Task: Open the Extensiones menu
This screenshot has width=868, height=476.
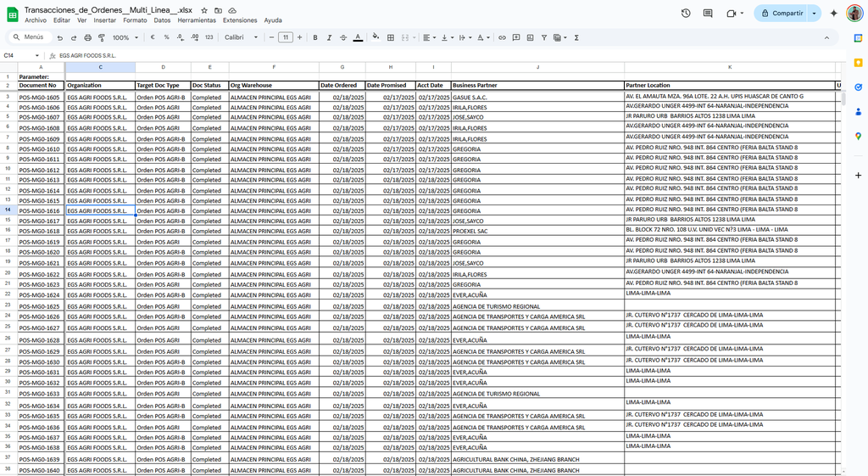Action: tap(240, 20)
